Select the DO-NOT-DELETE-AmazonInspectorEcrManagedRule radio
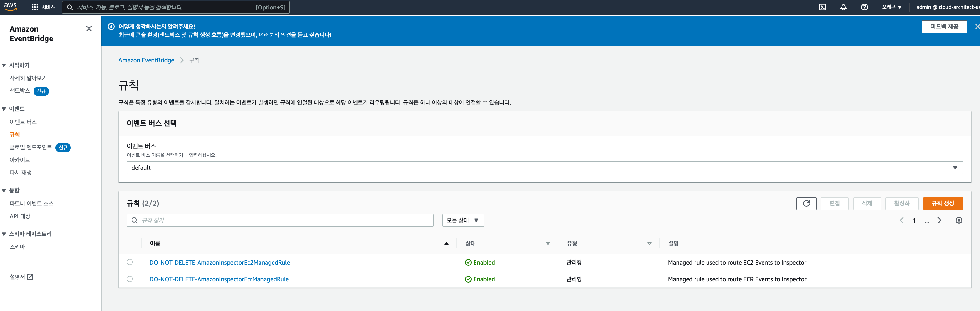This screenshot has height=311, width=980. tap(130, 279)
